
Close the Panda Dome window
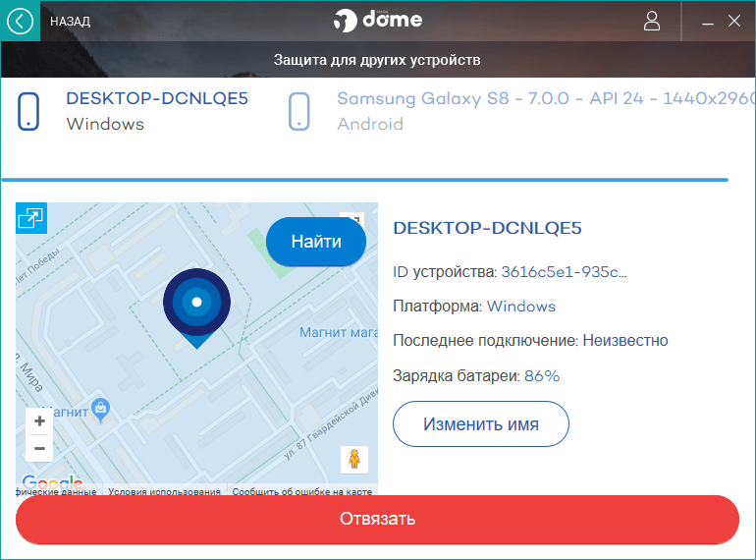click(734, 21)
